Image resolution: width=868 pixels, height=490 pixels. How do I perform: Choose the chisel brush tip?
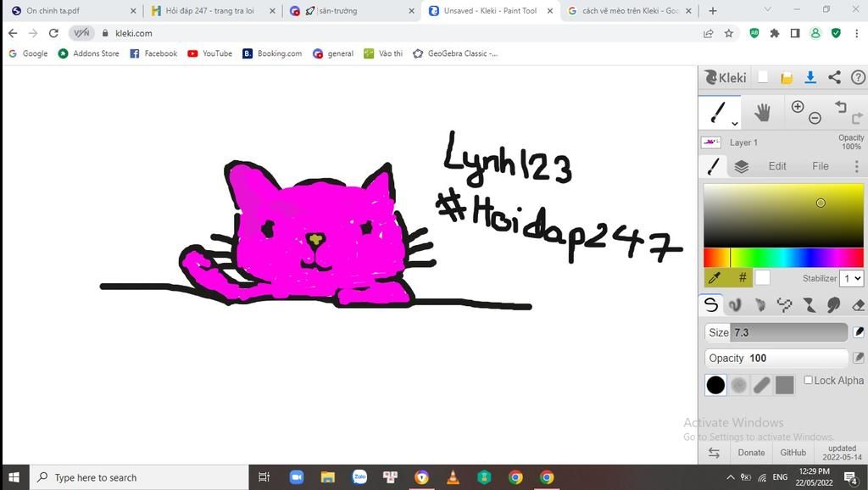(x=762, y=385)
